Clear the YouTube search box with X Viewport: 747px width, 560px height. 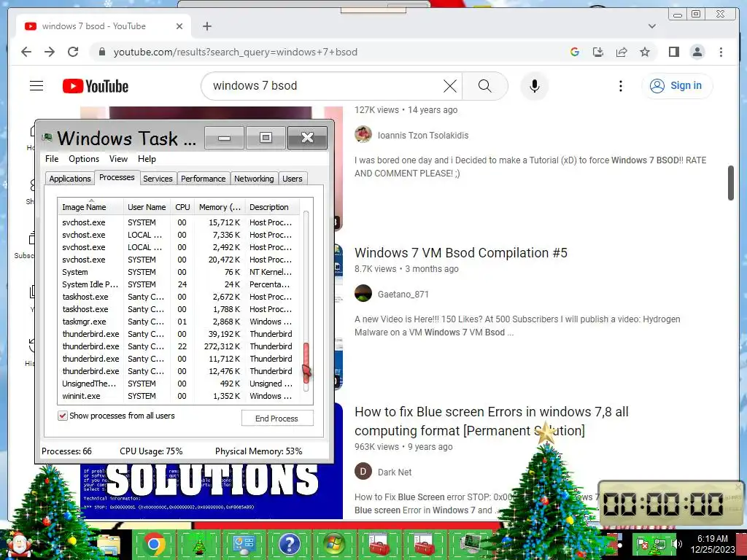coord(449,86)
